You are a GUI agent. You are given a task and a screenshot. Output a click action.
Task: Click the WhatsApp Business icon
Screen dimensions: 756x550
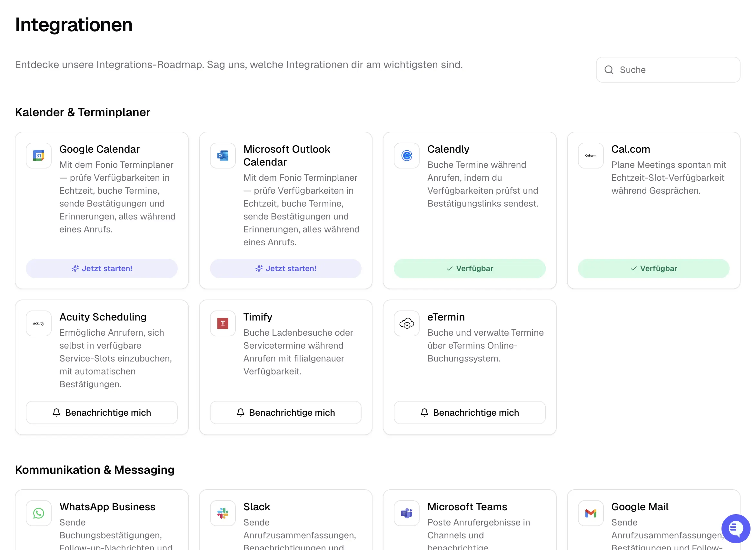coord(39,513)
